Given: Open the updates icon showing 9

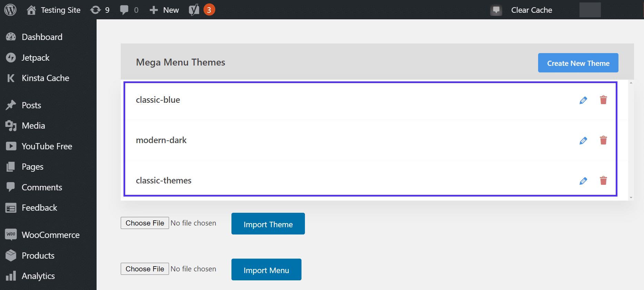Looking at the screenshot, I should coord(100,10).
